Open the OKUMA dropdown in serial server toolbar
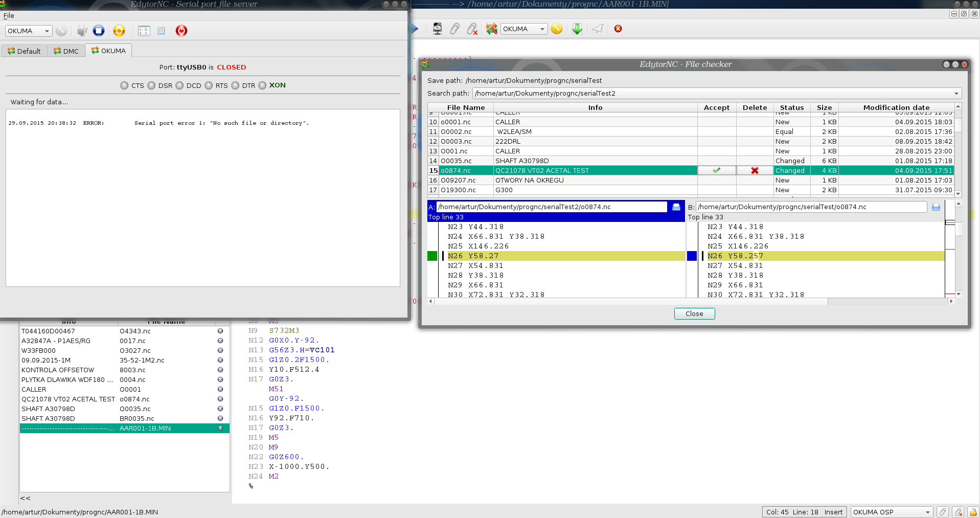The height and width of the screenshot is (518, 980). point(29,31)
